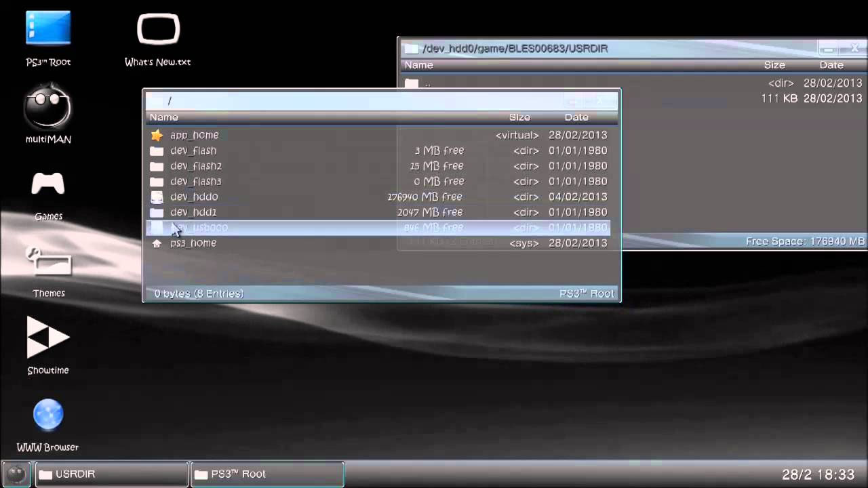Switch to the USRDIR taskbar window
Screen dimensions: 868x488
point(112,474)
